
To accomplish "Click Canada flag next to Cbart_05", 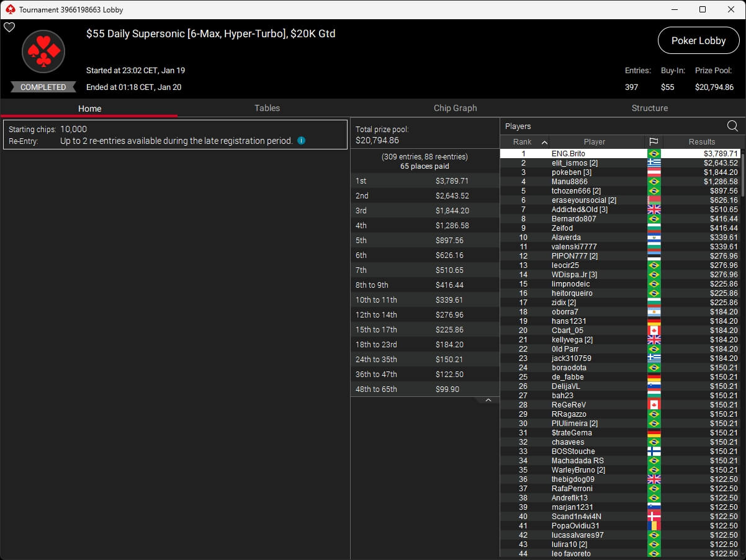I will coord(654,331).
